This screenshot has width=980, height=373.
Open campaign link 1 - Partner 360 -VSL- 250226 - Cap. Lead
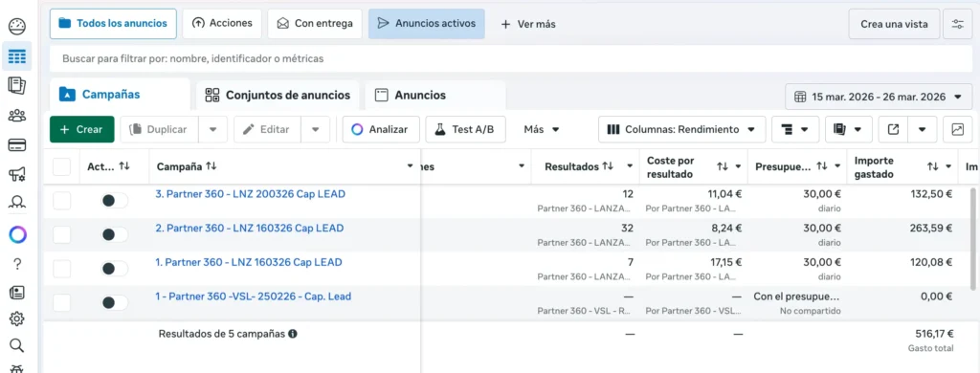tap(253, 296)
